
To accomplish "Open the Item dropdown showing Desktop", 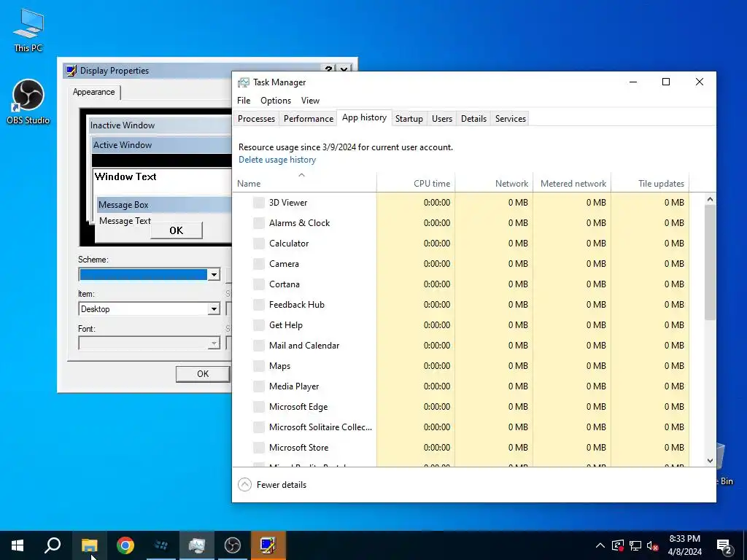I will coord(214,309).
